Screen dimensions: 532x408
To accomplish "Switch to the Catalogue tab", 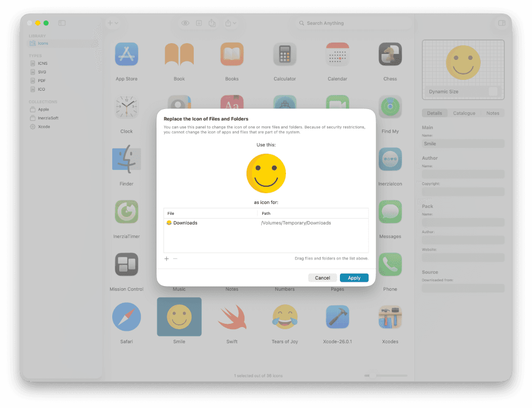I will [464, 113].
